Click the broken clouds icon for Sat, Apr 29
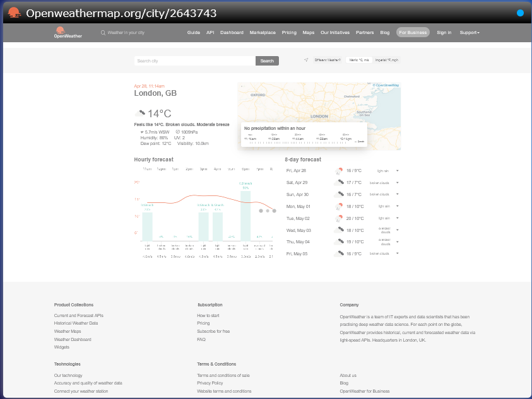The image size is (532, 399). pos(338,182)
